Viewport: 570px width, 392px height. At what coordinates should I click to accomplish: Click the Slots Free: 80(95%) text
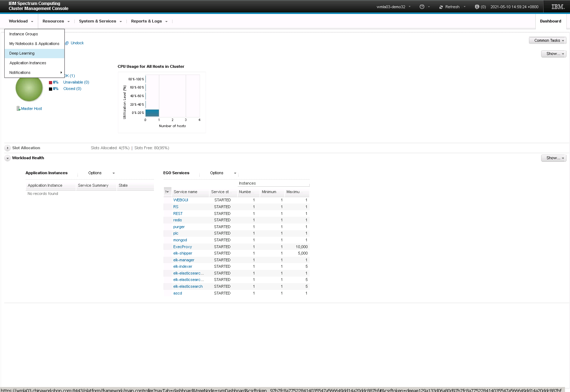point(152,148)
